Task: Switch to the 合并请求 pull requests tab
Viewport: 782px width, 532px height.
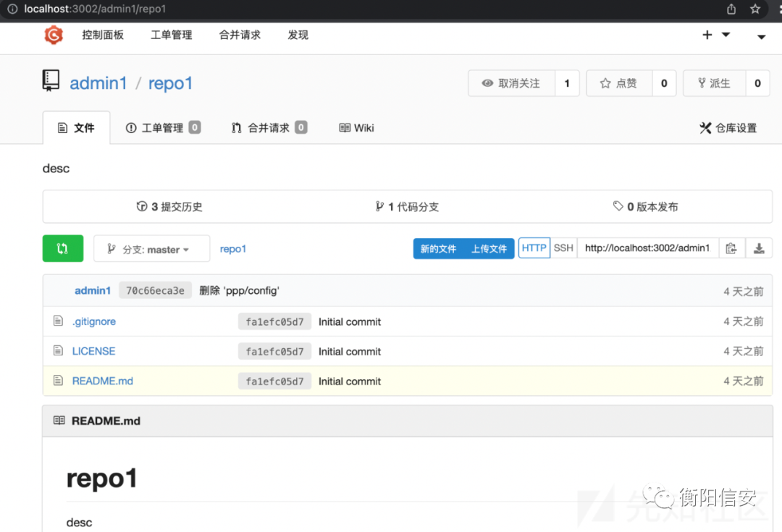Action: tap(269, 128)
